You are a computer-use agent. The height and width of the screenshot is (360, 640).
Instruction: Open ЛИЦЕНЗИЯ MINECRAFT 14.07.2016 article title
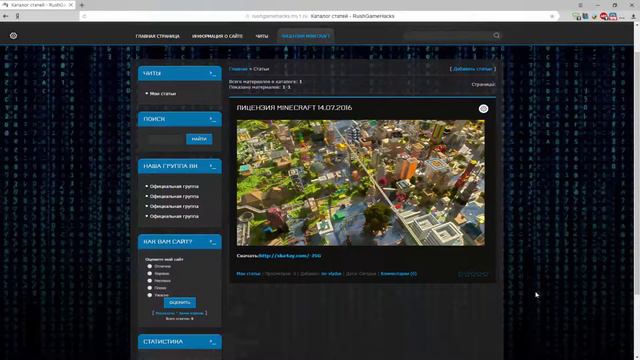(294, 108)
